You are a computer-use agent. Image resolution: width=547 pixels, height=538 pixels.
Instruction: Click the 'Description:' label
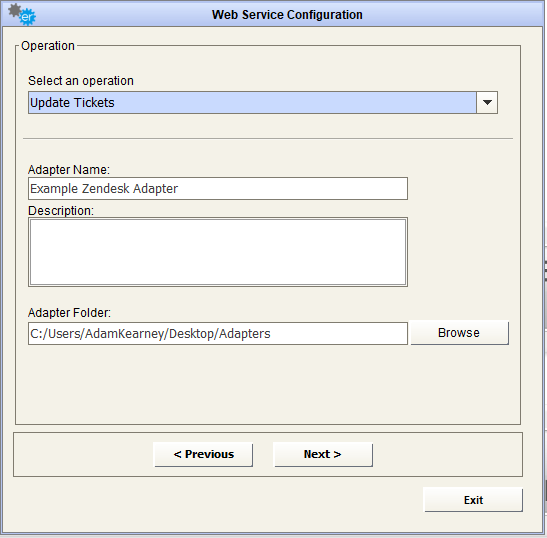(61, 211)
